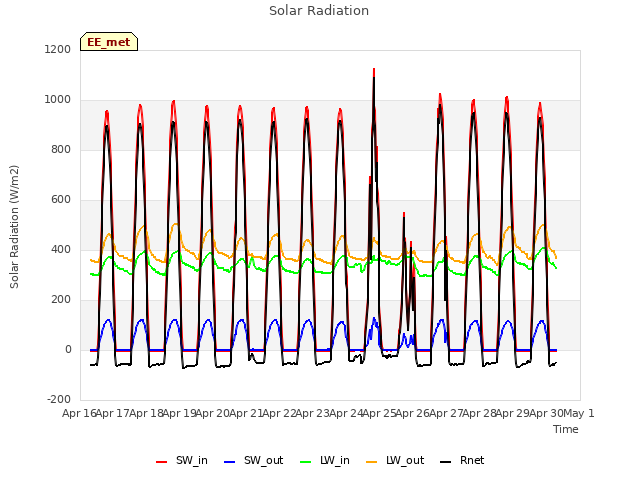Click the 1200 y-axis tick label
Viewport: 640px width, 480px height.
tap(58, 49)
